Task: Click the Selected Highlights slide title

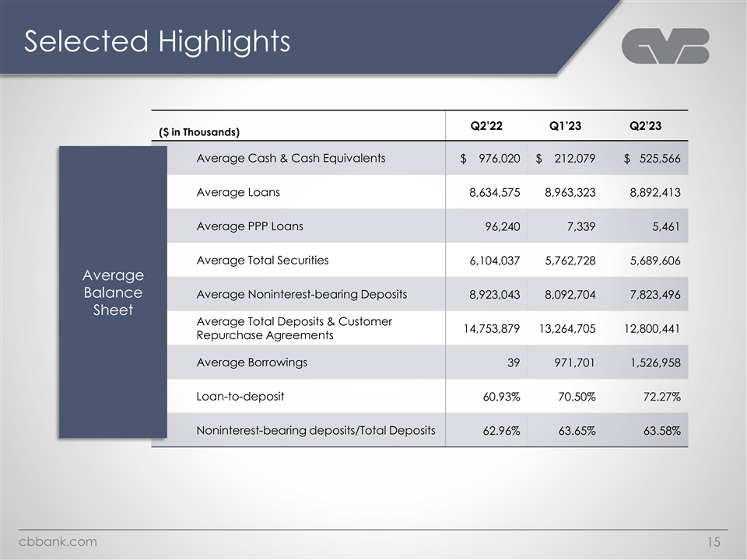Action: [x=157, y=41]
